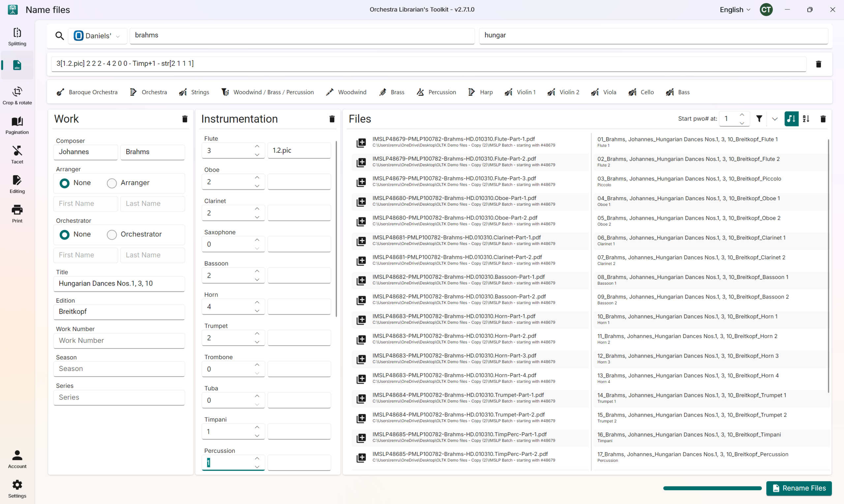Toggle sort by instrument order icon
The height and width of the screenshot is (504, 844).
point(791,119)
